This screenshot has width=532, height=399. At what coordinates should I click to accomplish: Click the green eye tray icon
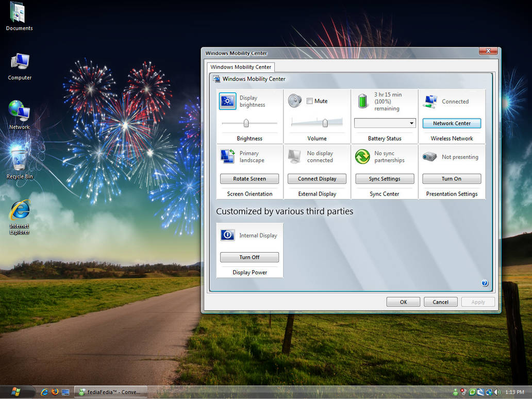tap(472, 392)
